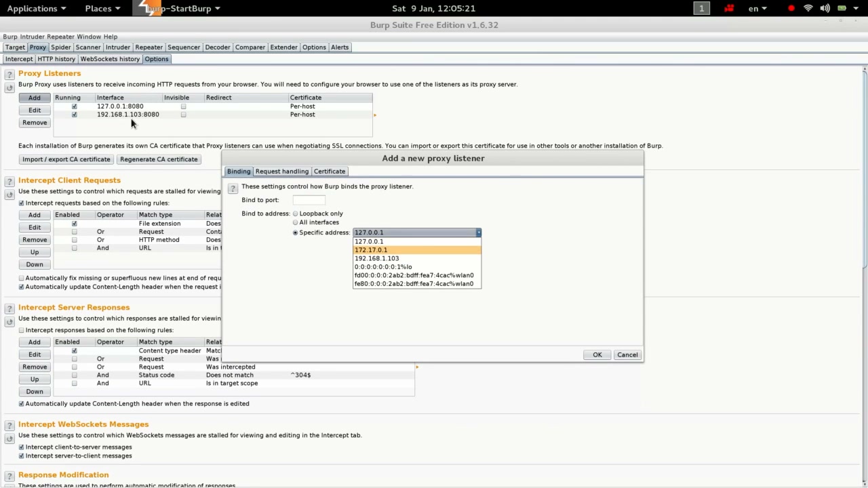The image size is (868, 488).
Task: Toggle Running checkbox for 127.0.0.1:8080 listener
Action: [75, 106]
